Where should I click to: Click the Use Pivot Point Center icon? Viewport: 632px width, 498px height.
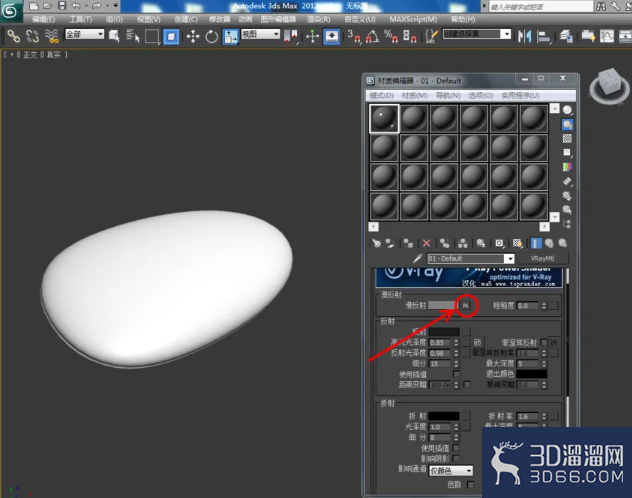[291, 36]
